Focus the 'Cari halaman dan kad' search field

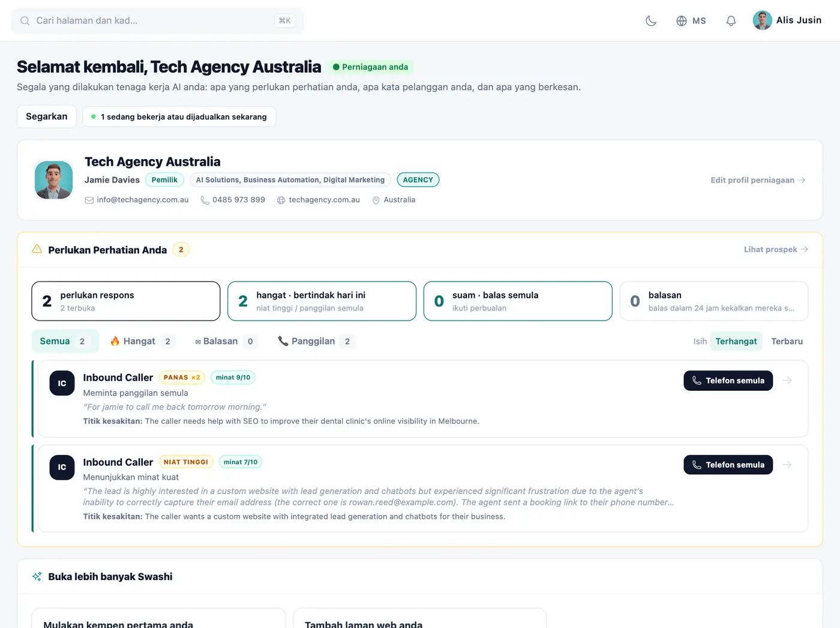click(x=157, y=21)
